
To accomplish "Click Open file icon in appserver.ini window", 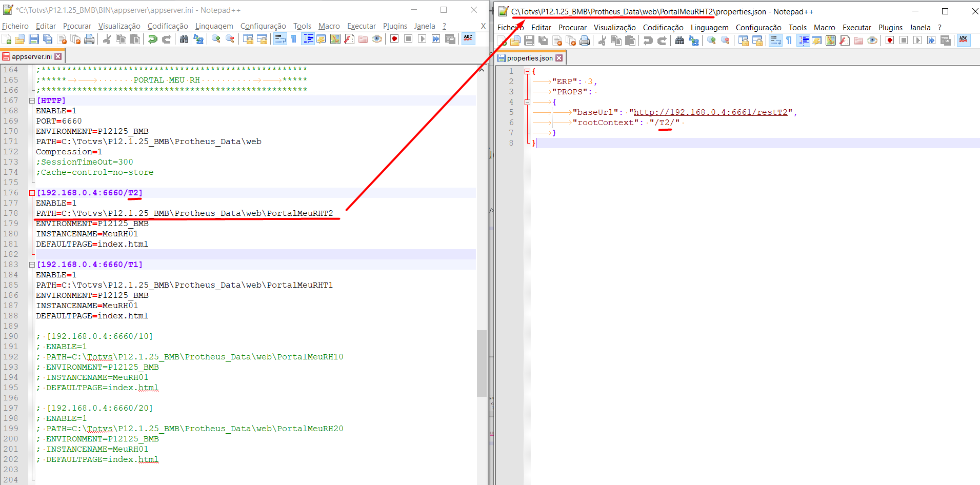I will (x=20, y=39).
